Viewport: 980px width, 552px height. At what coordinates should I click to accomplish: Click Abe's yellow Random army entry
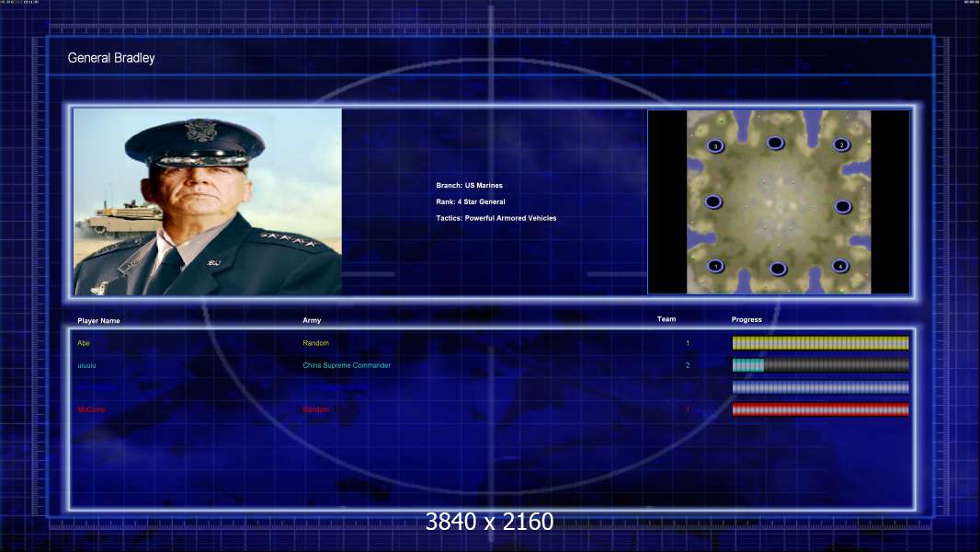pos(315,343)
